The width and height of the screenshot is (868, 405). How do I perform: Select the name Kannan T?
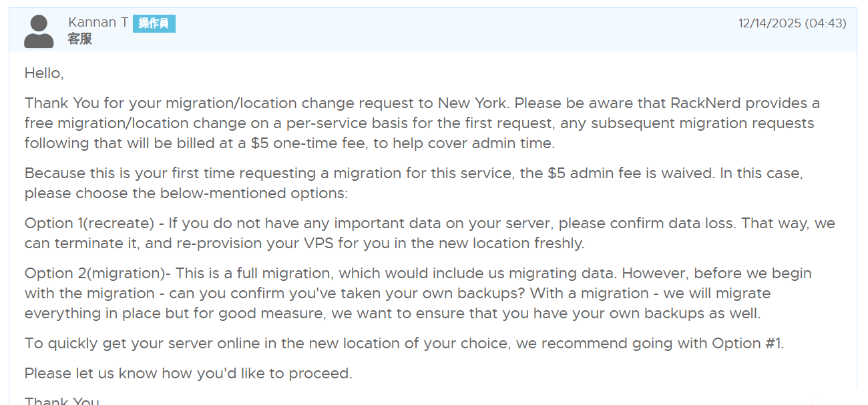(98, 23)
